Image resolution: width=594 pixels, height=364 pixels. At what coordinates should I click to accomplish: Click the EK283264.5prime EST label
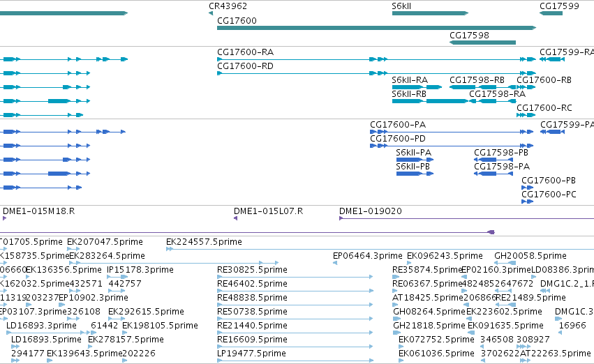(x=107, y=256)
